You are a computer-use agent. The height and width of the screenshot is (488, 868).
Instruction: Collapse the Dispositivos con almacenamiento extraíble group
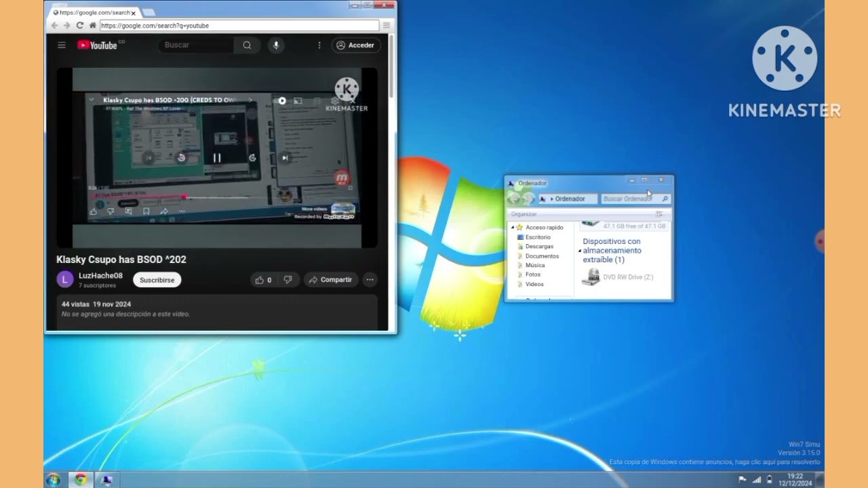580,251
